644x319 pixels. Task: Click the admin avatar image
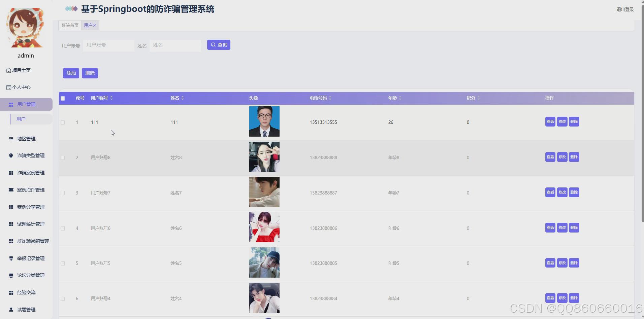25,28
